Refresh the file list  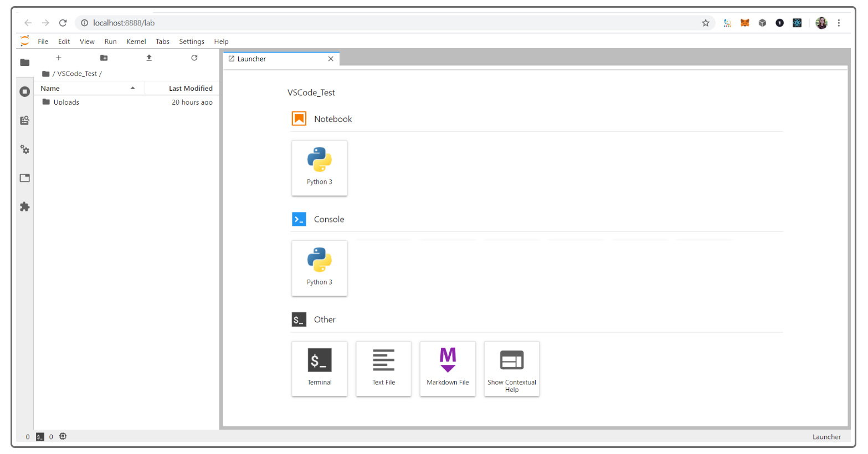194,58
